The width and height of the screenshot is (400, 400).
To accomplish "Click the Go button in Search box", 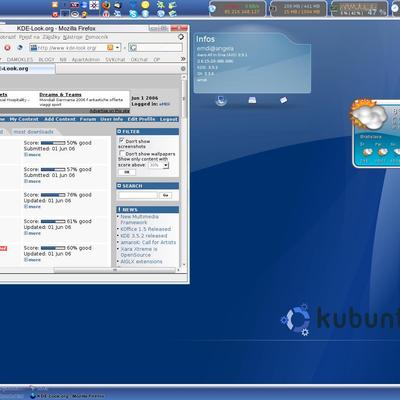I will point(165,195).
